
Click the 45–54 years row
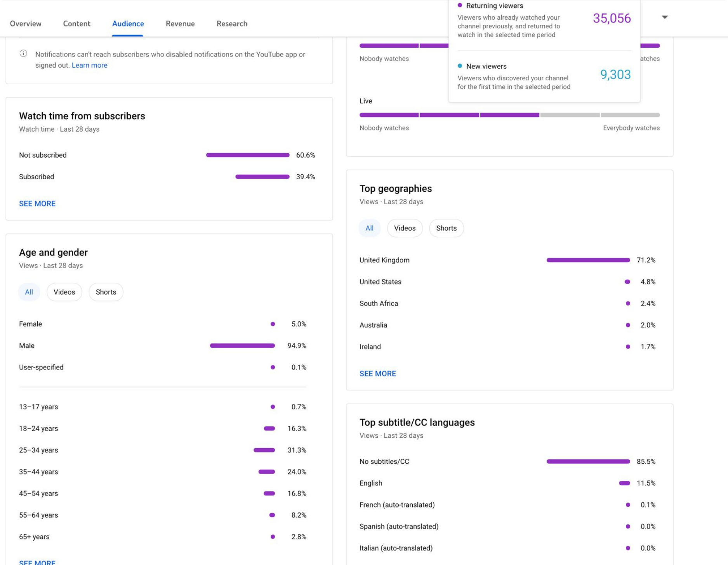click(x=163, y=494)
